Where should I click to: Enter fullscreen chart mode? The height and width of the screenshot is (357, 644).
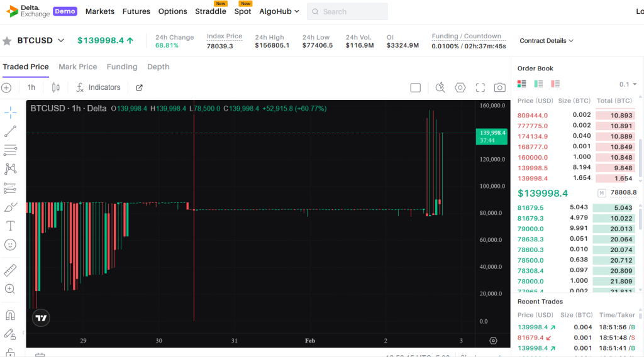point(480,87)
